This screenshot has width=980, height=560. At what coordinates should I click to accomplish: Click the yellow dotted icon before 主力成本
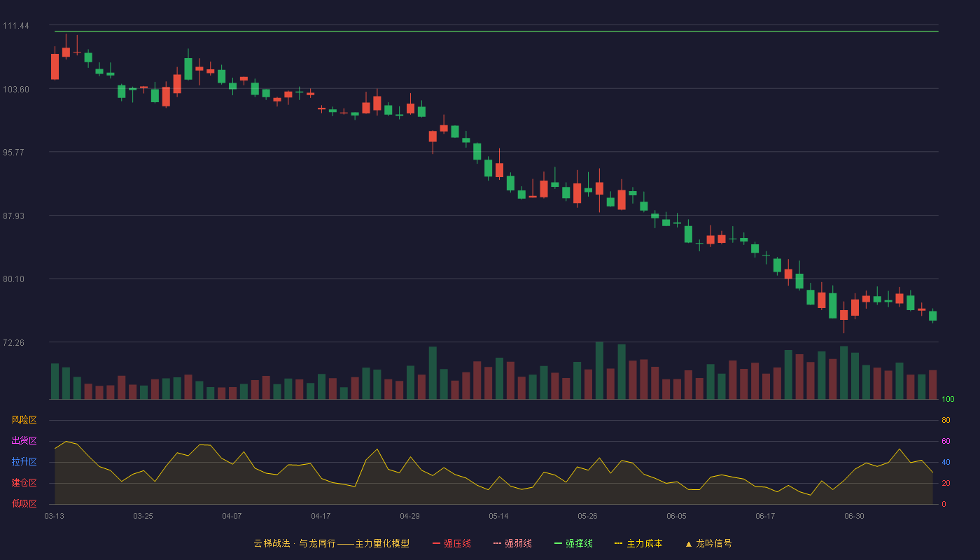point(619,543)
